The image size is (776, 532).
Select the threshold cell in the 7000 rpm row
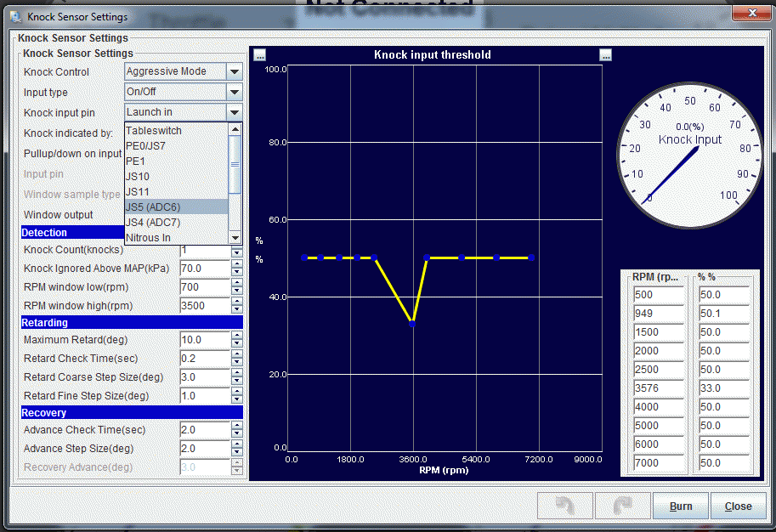pyautogui.click(x=724, y=463)
